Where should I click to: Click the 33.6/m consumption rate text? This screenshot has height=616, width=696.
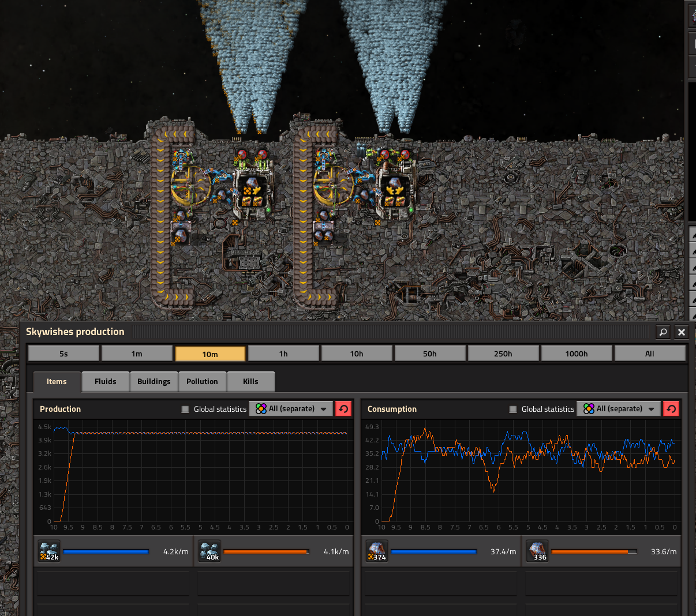coord(664,552)
